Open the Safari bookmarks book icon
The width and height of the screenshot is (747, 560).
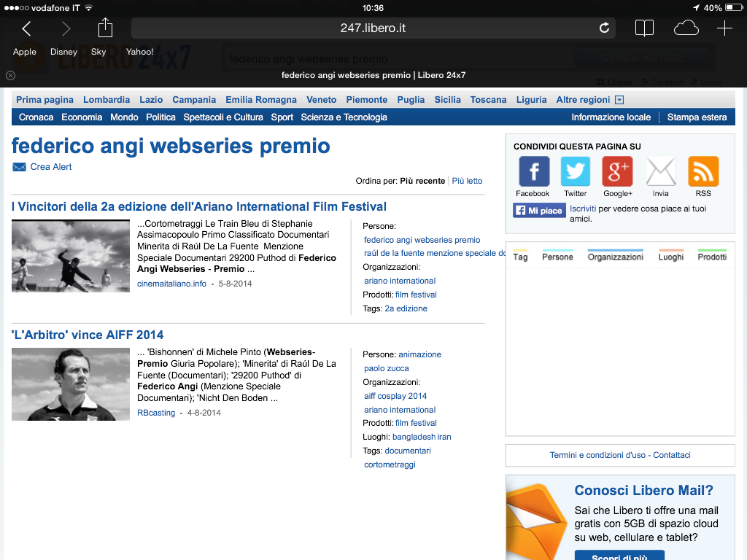(x=644, y=28)
